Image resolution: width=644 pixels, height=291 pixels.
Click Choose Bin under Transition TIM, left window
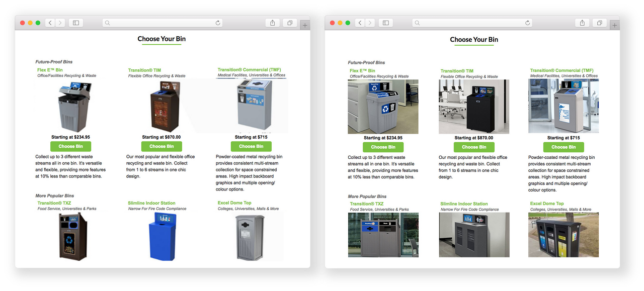[x=162, y=146]
